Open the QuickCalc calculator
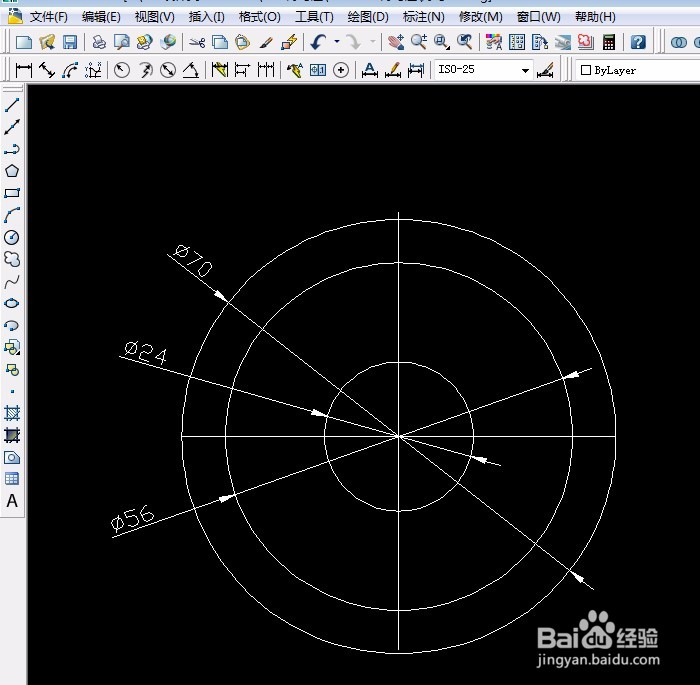700x685 pixels. pyautogui.click(x=609, y=42)
